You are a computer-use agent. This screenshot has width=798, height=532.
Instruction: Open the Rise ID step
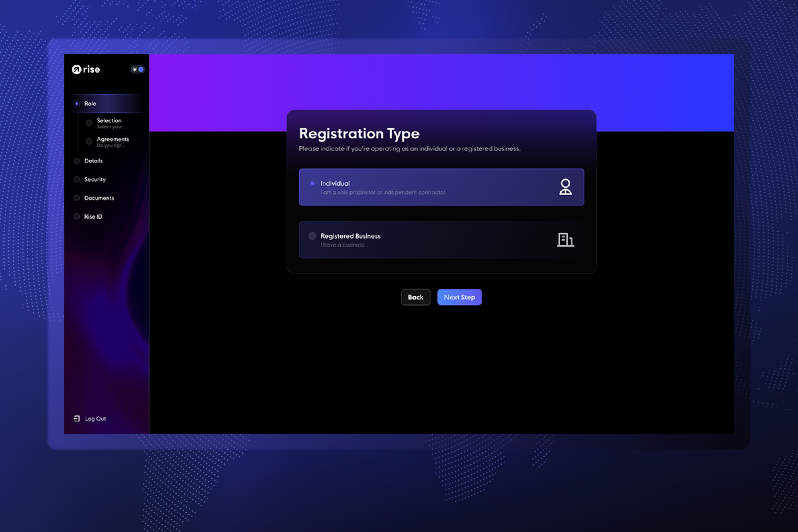pos(93,216)
